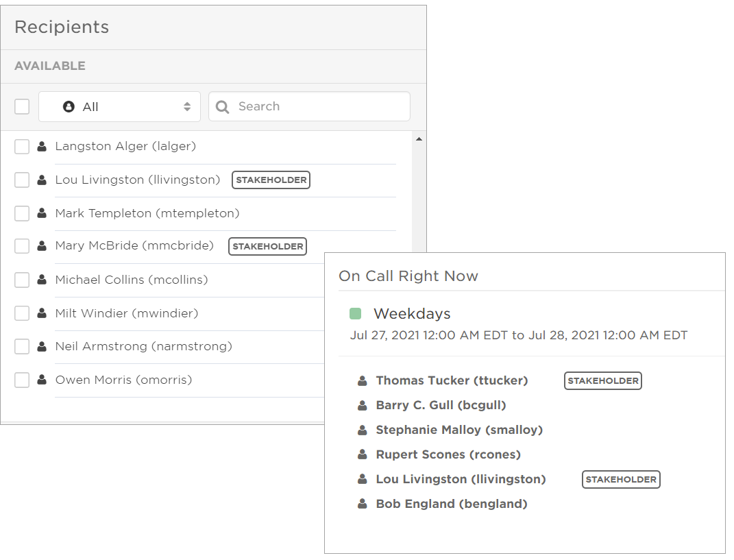Tick the Neil Armstrong checkbox
Screen dimensions: 734x560
(22, 347)
